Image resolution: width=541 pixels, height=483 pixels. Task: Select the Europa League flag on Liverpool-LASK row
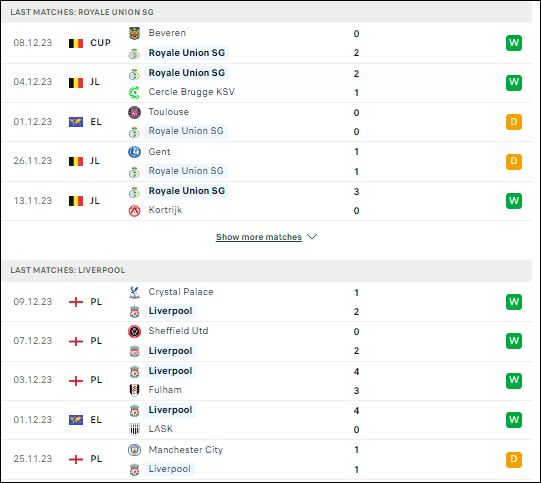(76, 420)
